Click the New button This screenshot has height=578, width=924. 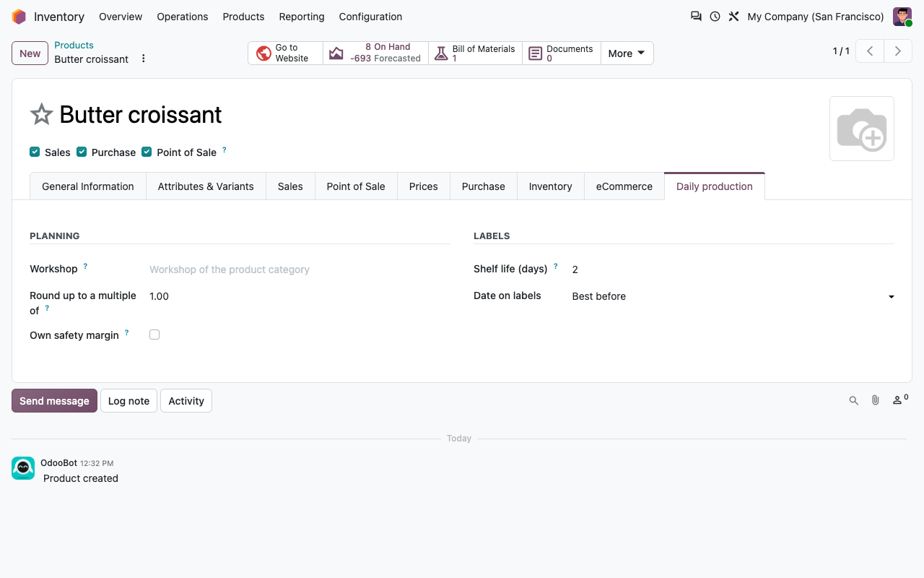(x=30, y=53)
